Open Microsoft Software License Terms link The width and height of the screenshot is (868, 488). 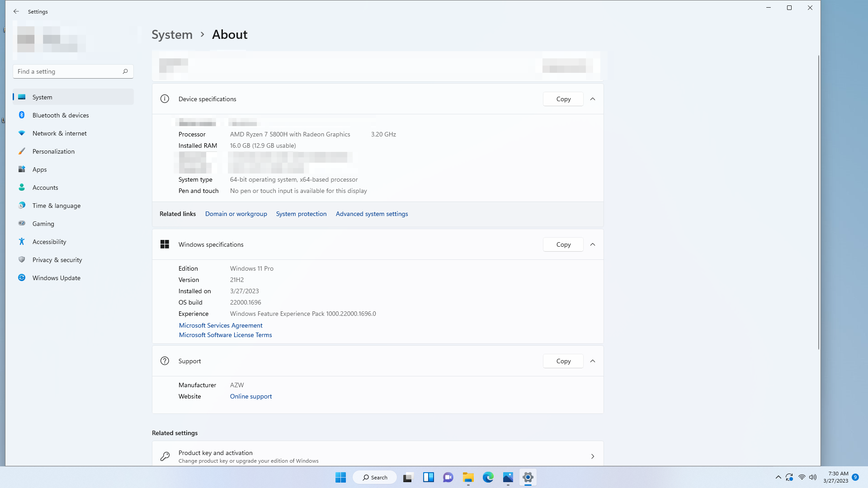point(225,335)
